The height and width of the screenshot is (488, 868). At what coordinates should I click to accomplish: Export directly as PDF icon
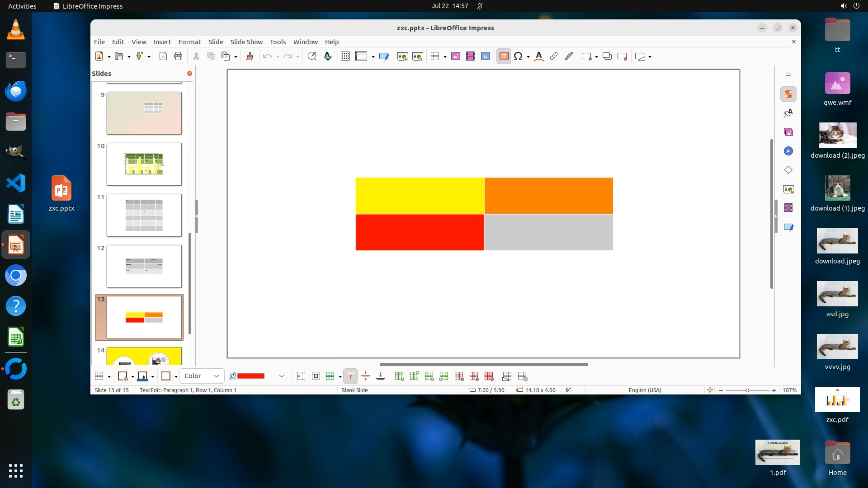tap(163, 56)
